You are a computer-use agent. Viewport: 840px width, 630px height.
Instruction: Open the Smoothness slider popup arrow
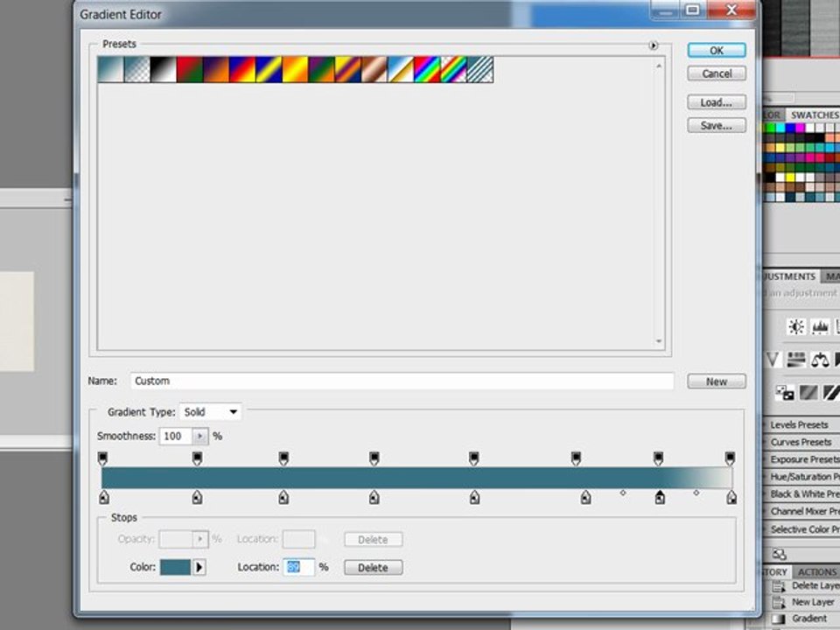pos(199,436)
